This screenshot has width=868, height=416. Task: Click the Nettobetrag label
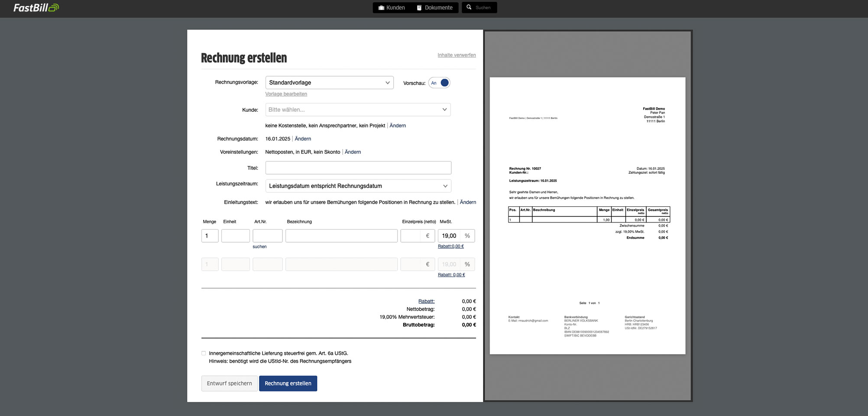[420, 309]
